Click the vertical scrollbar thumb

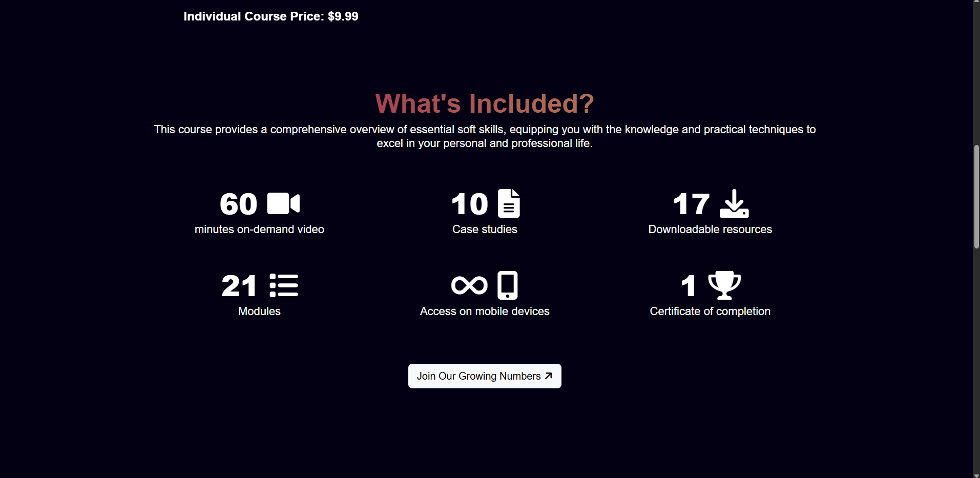(x=976, y=197)
